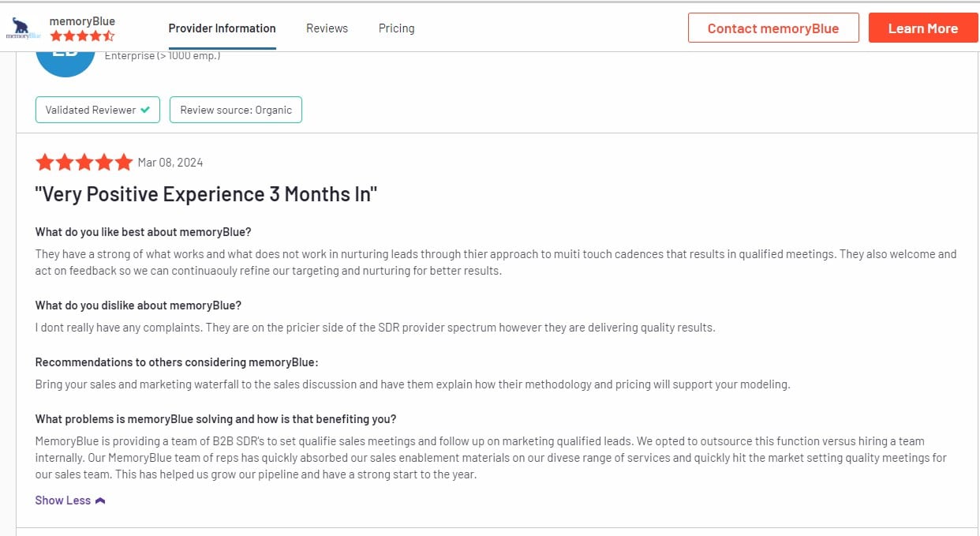Select the Validated Reviewer badge
Image resolution: width=980 pixels, height=536 pixels.
(98, 110)
